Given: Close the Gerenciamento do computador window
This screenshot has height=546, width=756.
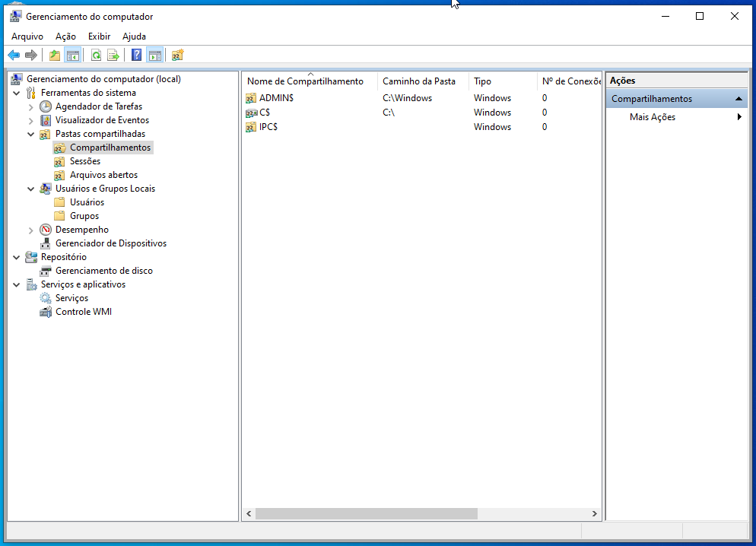Looking at the screenshot, I should click(734, 17).
